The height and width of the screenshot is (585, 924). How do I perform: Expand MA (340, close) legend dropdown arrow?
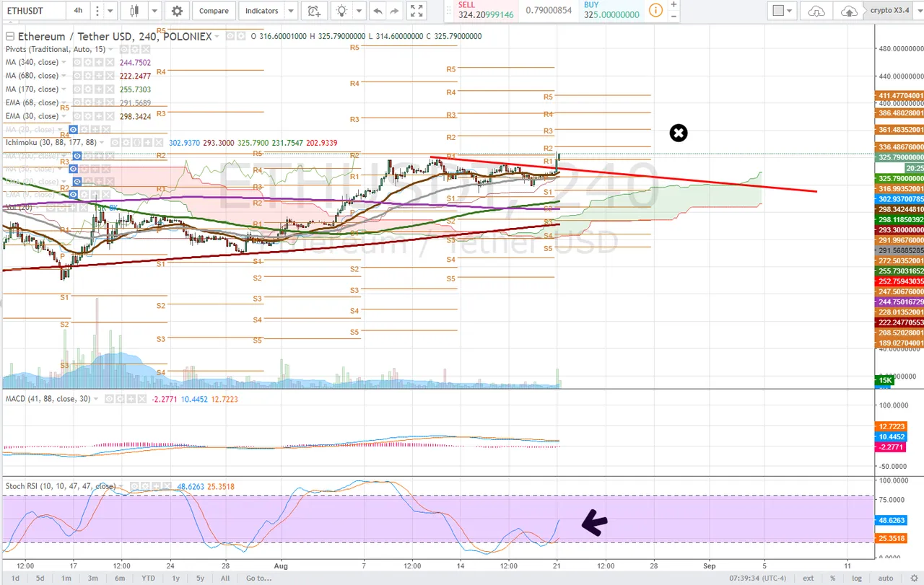tap(64, 62)
